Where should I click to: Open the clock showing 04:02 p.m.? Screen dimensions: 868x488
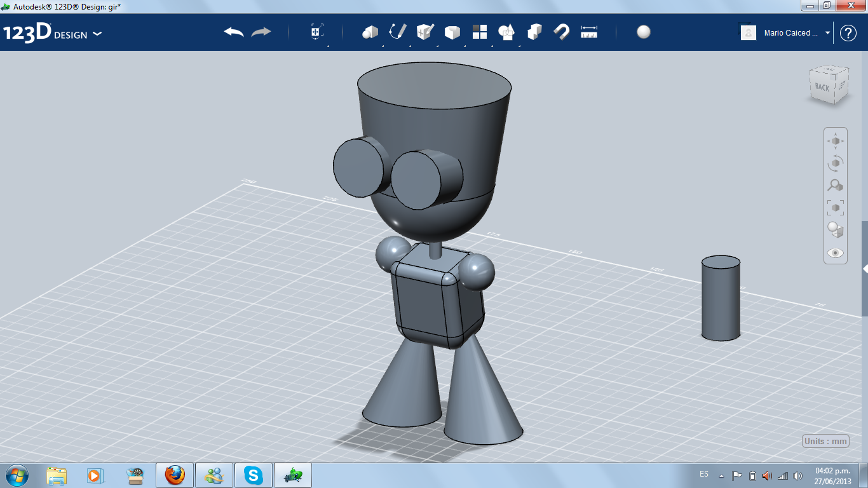tap(832, 475)
